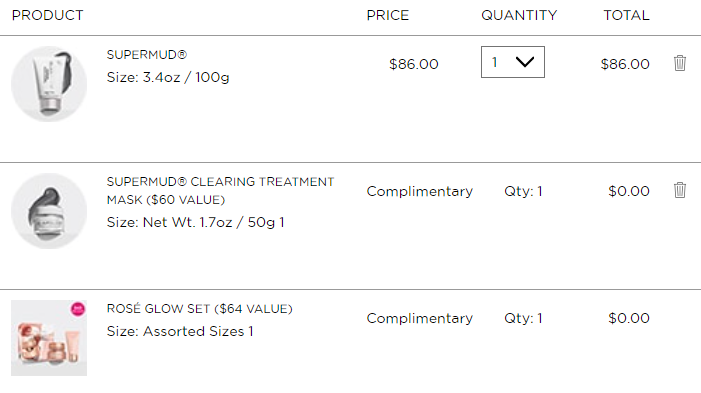
Task: Open the SUPERMUD® product title link
Action: point(147,55)
